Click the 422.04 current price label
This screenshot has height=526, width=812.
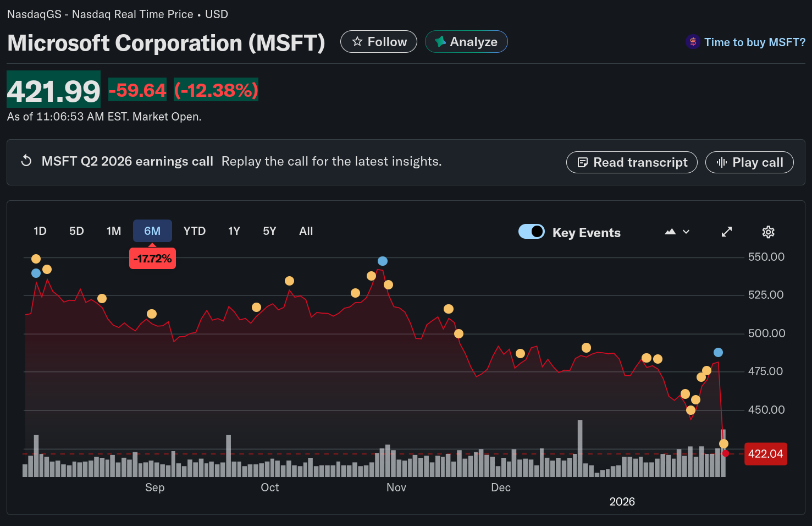765,454
